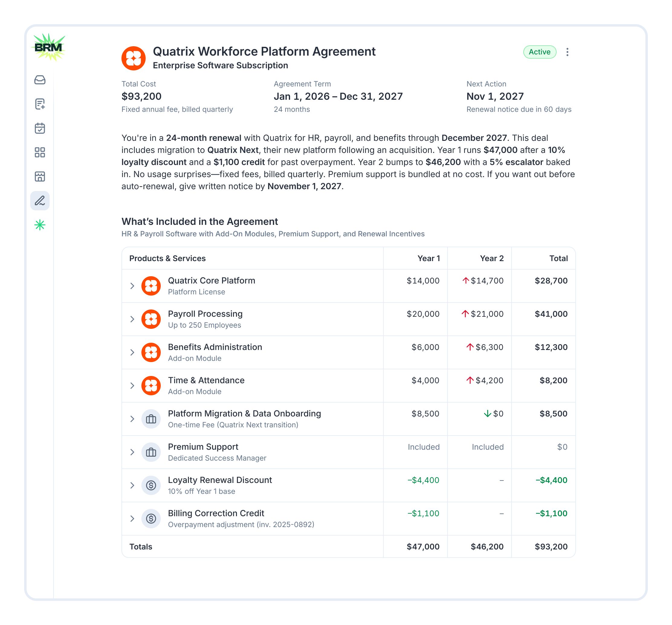
Task: Open the dashboard grid icon in sidebar
Action: tap(40, 153)
